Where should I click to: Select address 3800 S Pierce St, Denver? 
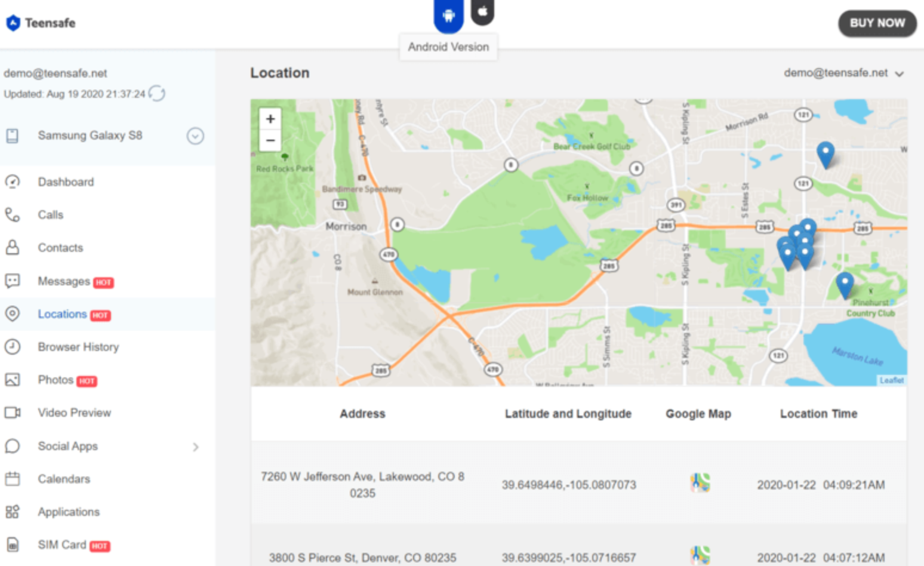[x=362, y=558]
